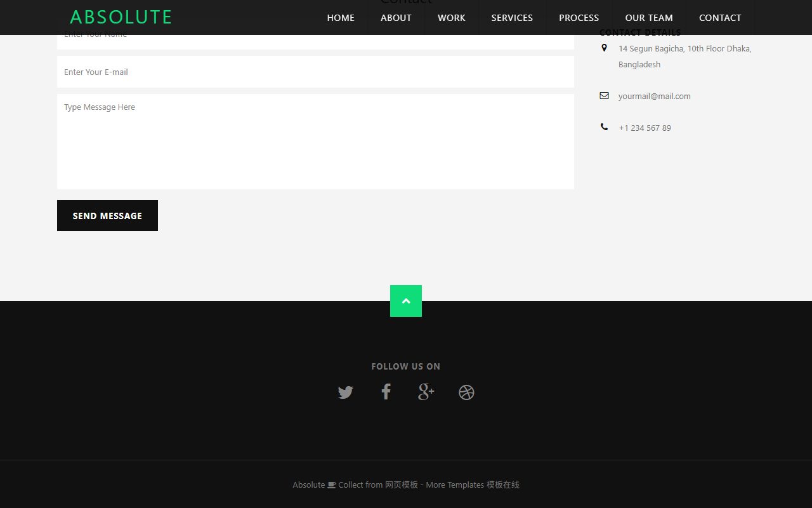The image size is (812, 508).
Task: Open the 网页模板 footer link
Action: coord(402,485)
